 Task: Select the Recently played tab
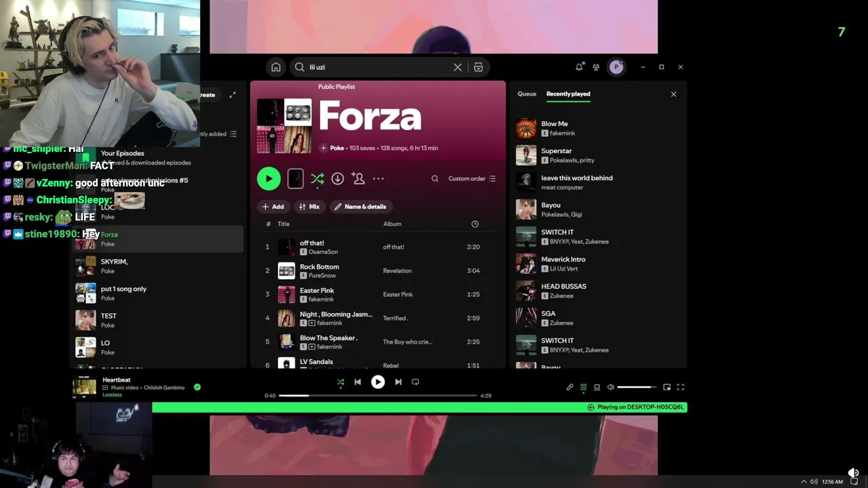pos(568,94)
